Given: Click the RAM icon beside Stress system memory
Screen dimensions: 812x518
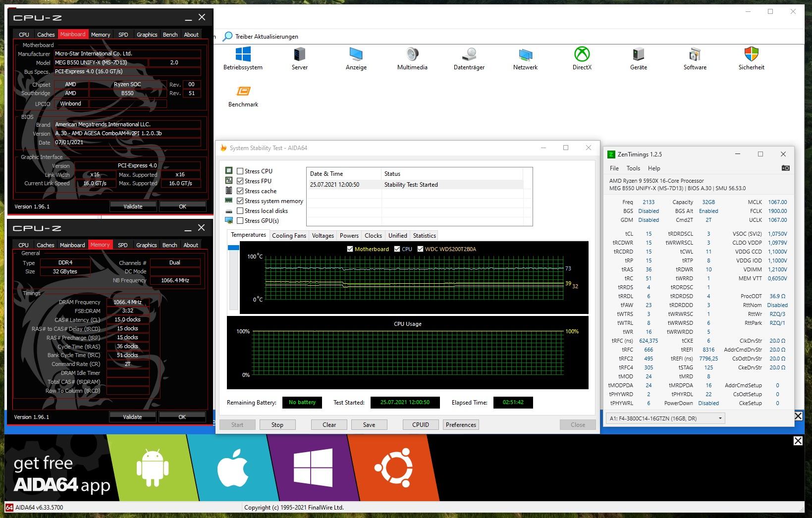Looking at the screenshot, I should (229, 201).
